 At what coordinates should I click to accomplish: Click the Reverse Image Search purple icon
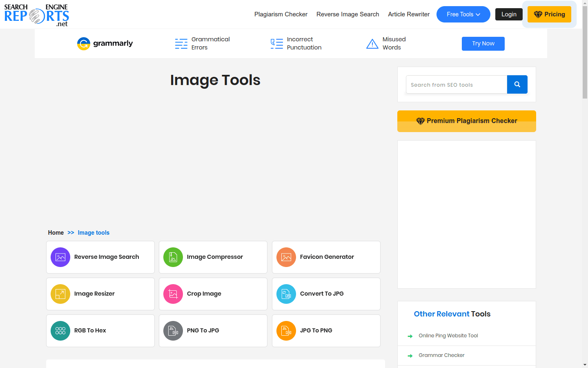[60, 257]
